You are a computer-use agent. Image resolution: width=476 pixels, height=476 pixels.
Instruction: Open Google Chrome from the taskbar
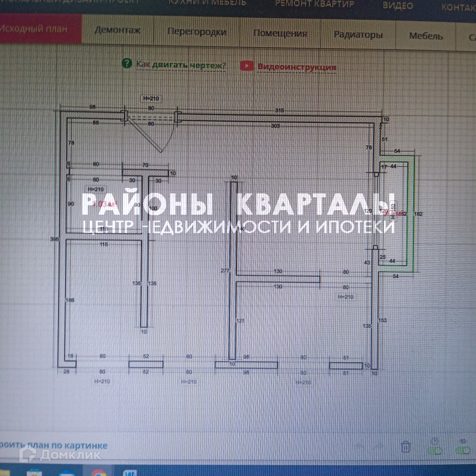click(x=99, y=473)
